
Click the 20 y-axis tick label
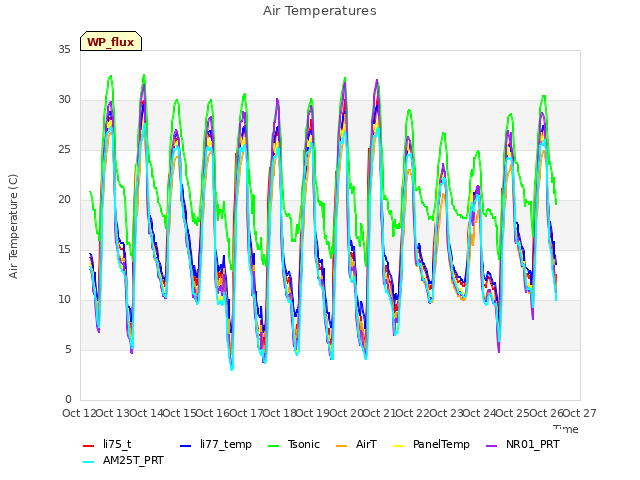pos(64,199)
